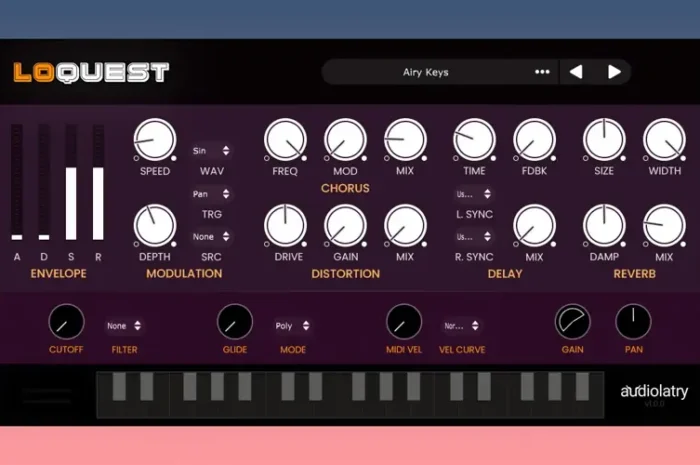The height and width of the screenshot is (465, 700).
Task: Open the VEL CURVE dropdown
Action: 462,326
